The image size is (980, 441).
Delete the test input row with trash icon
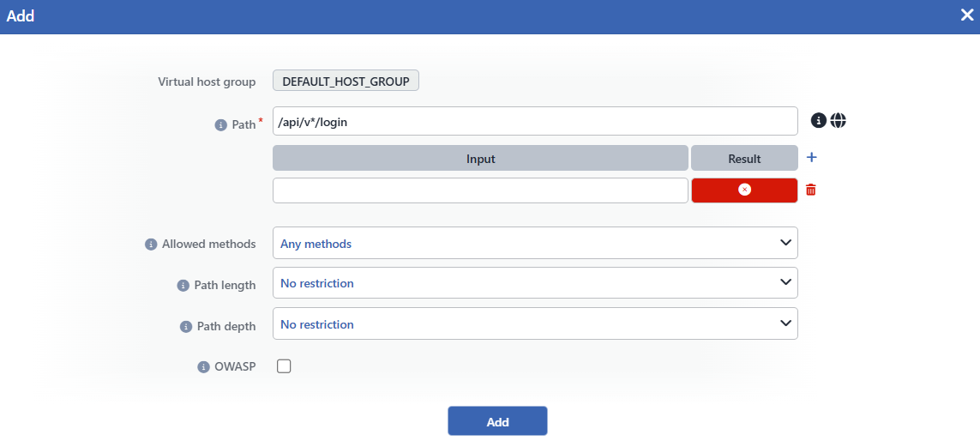[x=810, y=190]
